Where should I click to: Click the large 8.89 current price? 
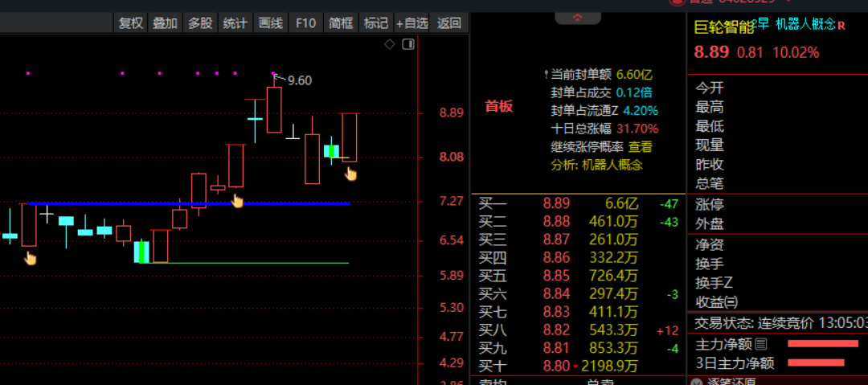[711, 52]
